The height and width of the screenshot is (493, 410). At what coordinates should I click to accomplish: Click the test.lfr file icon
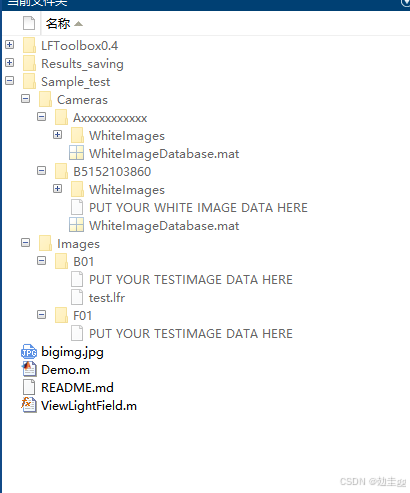77,297
